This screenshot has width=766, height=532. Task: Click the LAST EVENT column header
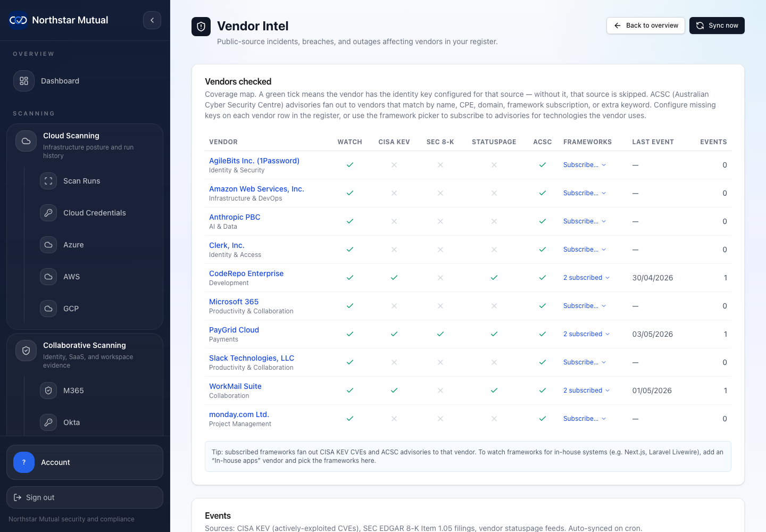coord(653,142)
